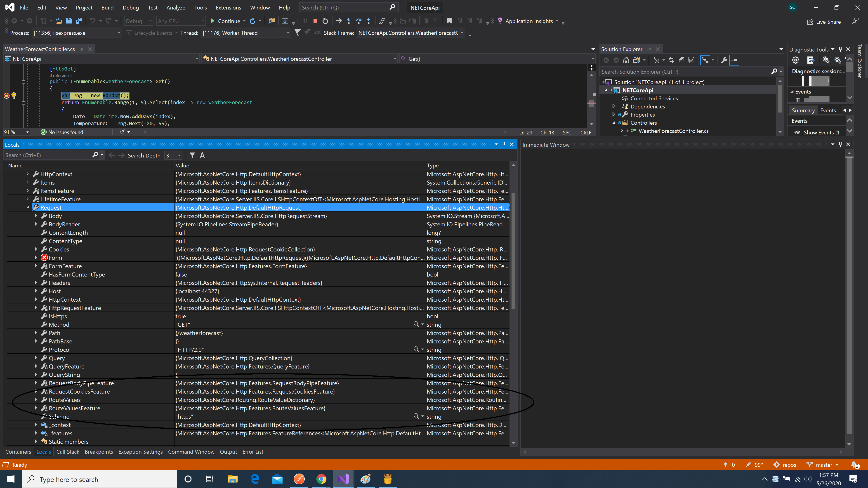Image resolution: width=868 pixels, height=488 pixels.
Task: Expand the Dependencies node in Solution Explorer
Action: (614, 106)
